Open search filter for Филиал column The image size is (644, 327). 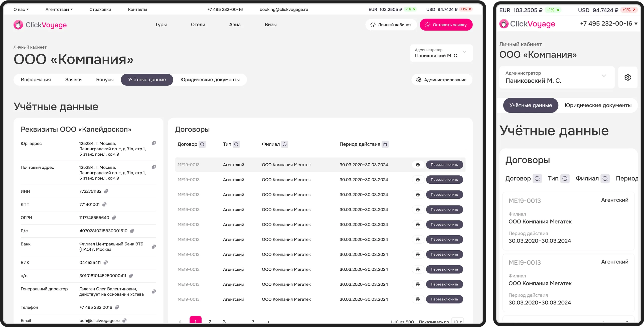pyautogui.click(x=285, y=144)
